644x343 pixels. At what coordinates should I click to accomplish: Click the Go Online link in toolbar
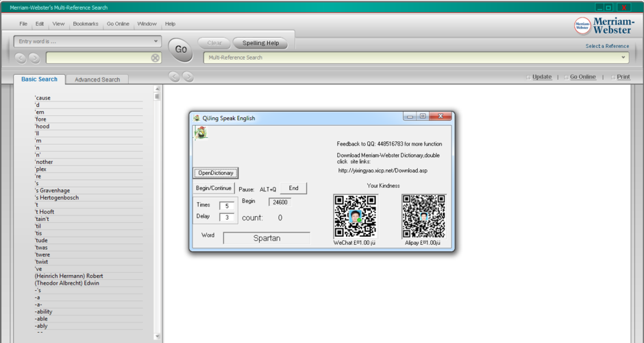coord(583,77)
